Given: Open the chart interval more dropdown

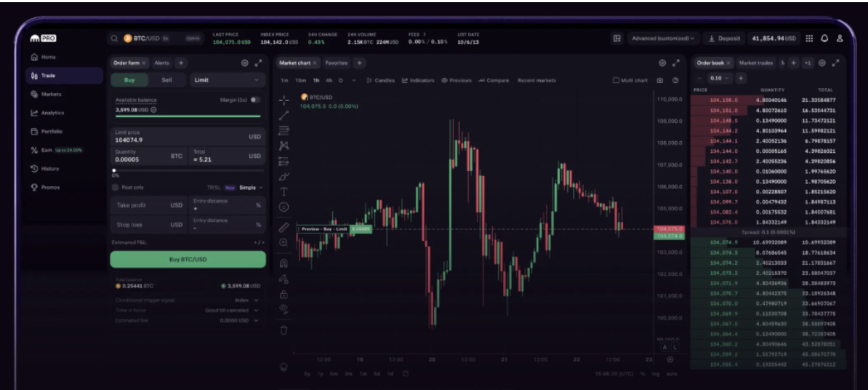Looking at the screenshot, I should tap(354, 80).
